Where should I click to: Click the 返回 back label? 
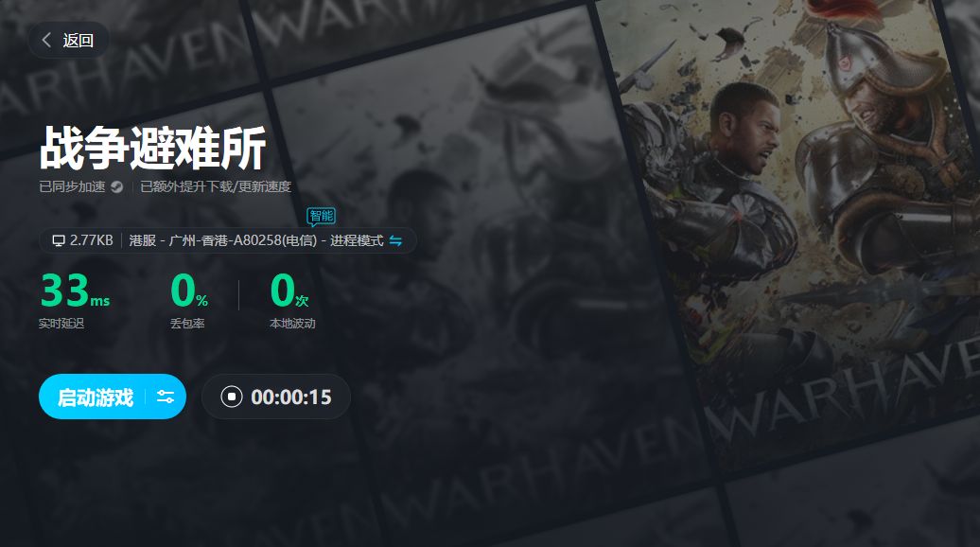79,40
